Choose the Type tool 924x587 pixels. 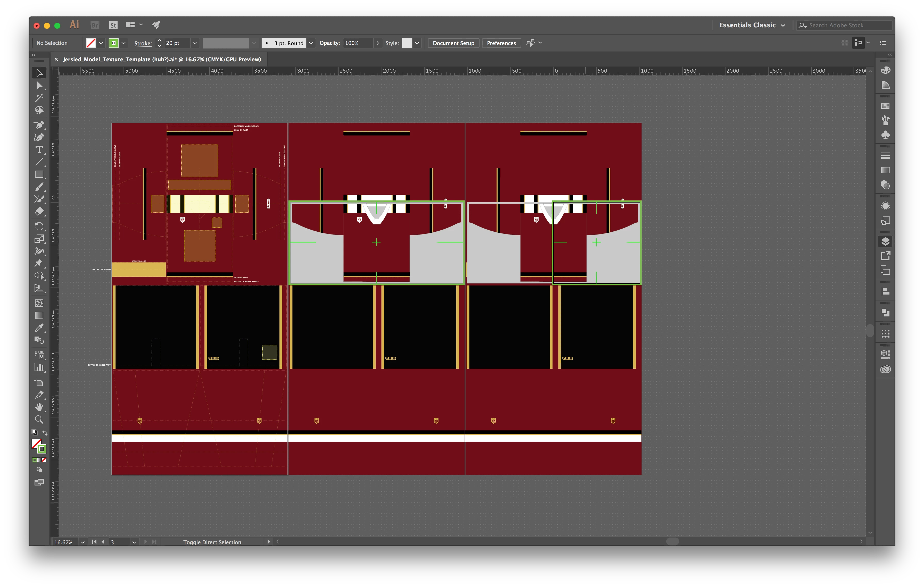pyautogui.click(x=39, y=149)
